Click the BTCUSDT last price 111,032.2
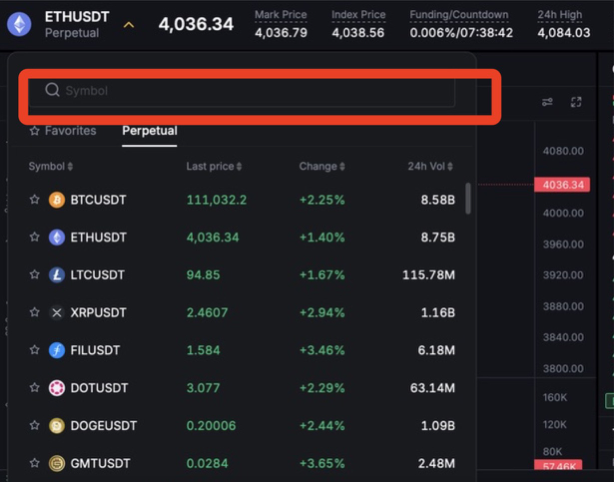Screen dimensions: 614x482 pos(217,200)
